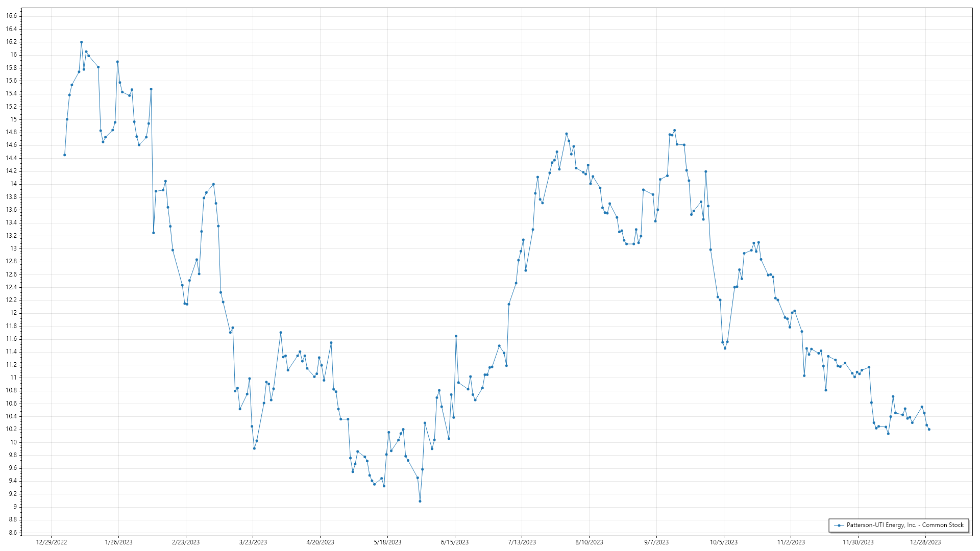Select the 1/26/2023 x-axis date label
The image size is (980, 551).
tap(118, 542)
